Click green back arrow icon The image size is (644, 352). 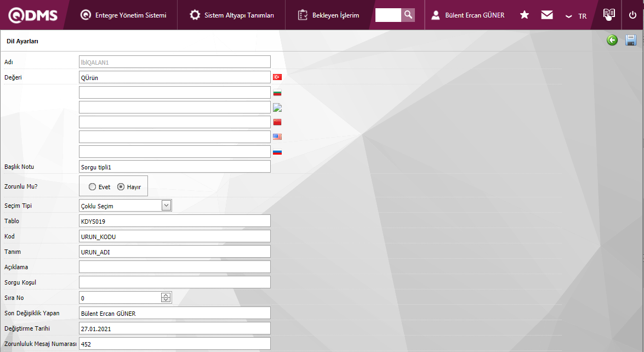pos(612,40)
